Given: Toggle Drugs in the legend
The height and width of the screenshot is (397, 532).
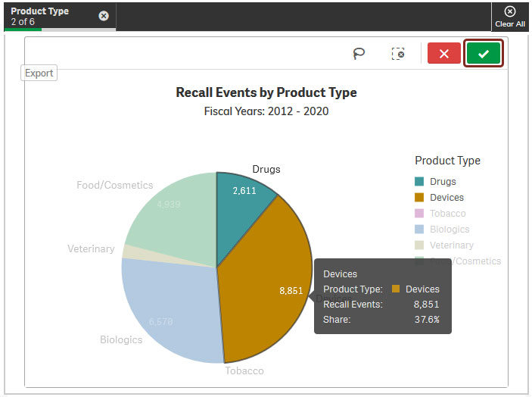Looking at the screenshot, I should pyautogui.click(x=443, y=182).
